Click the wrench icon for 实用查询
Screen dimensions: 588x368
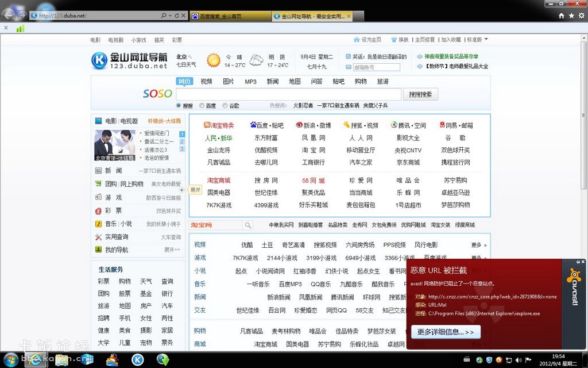point(98,237)
